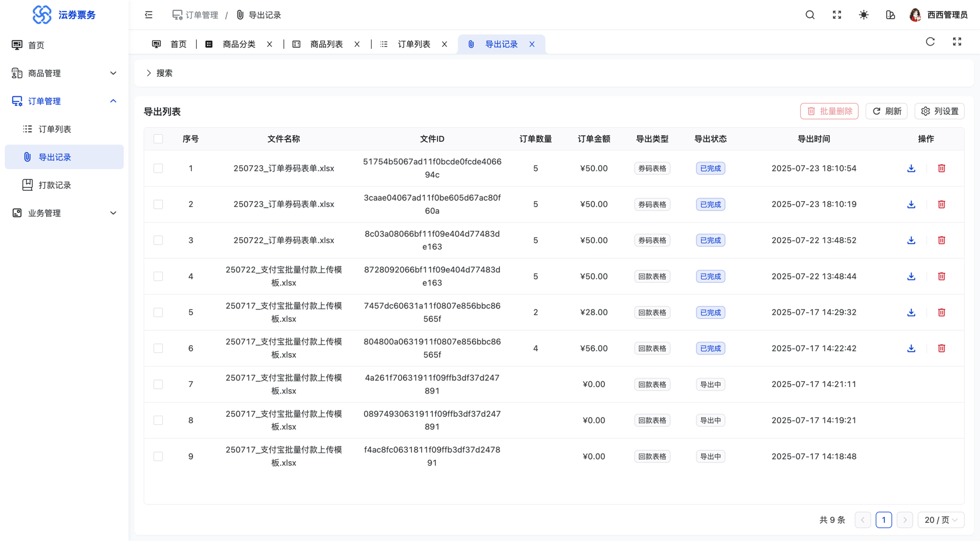Delete the row 3 export record

941,240
